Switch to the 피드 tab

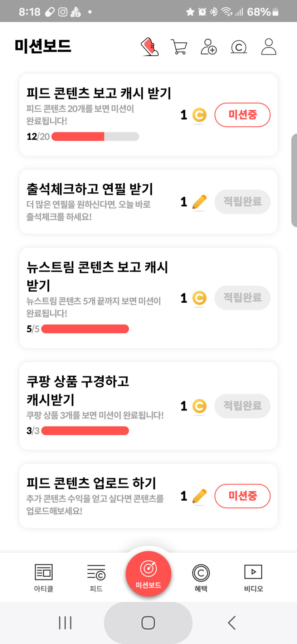[x=96, y=577]
